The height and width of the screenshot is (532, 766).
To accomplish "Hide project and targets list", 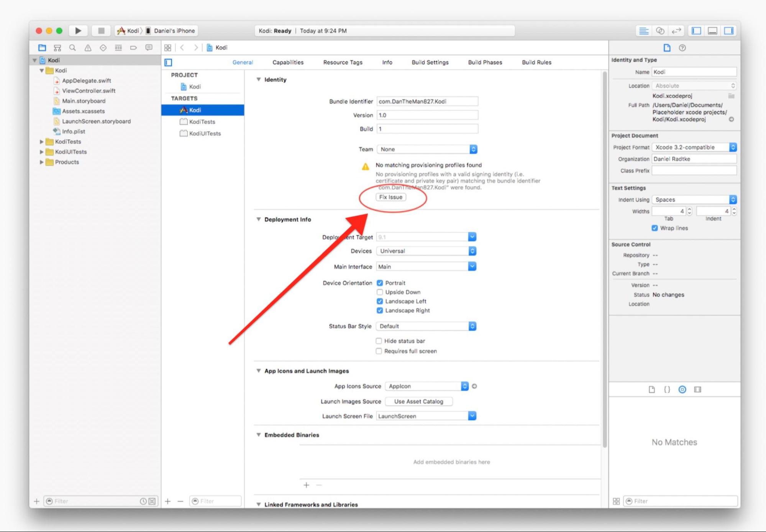I will click(x=168, y=62).
